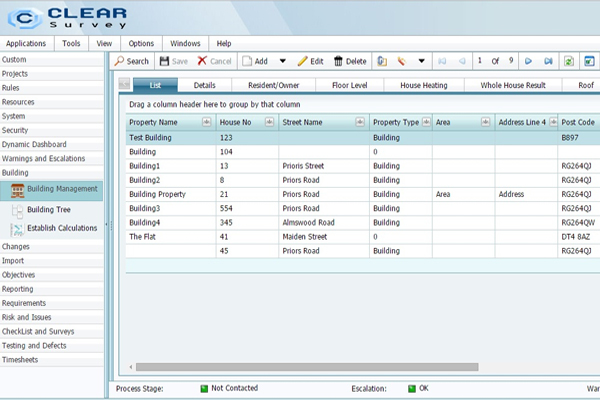Go to the previous record
The image size is (600, 400).
pos(462,61)
